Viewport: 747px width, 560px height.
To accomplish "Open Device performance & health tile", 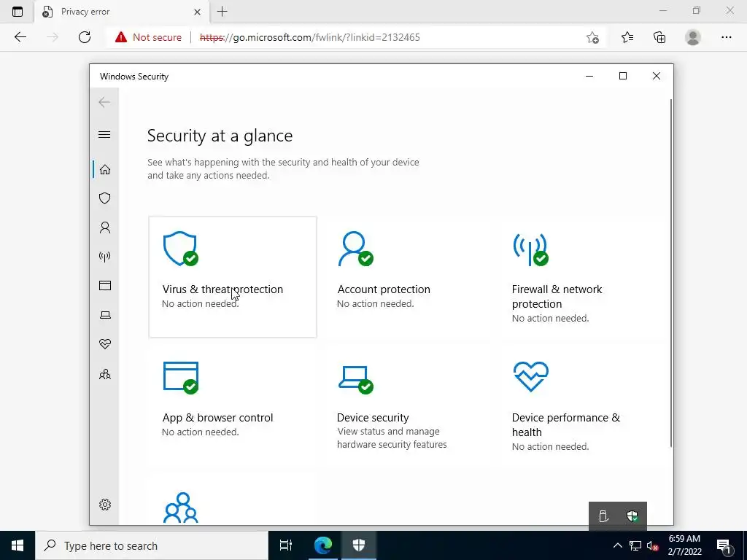I will (x=582, y=407).
